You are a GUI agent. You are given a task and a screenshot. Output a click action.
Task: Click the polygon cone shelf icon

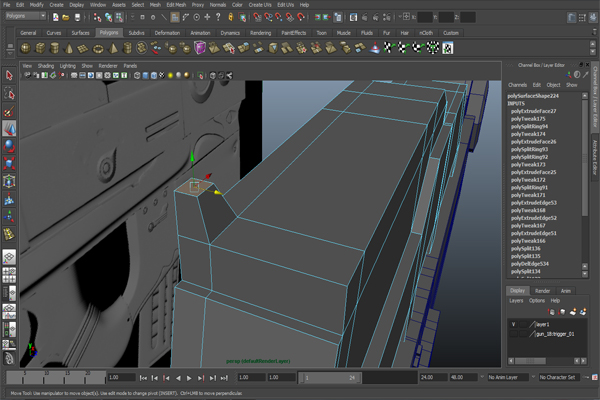coord(69,48)
